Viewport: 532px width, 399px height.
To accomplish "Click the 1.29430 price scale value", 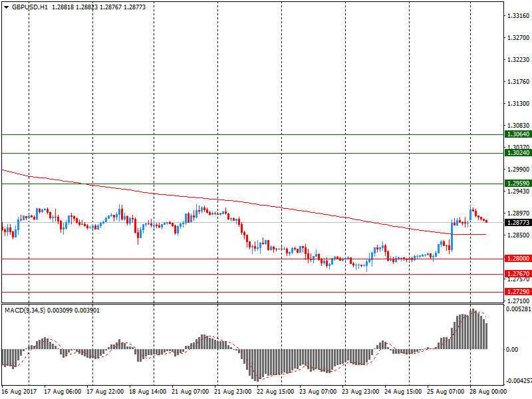I will pyautogui.click(x=518, y=192).
